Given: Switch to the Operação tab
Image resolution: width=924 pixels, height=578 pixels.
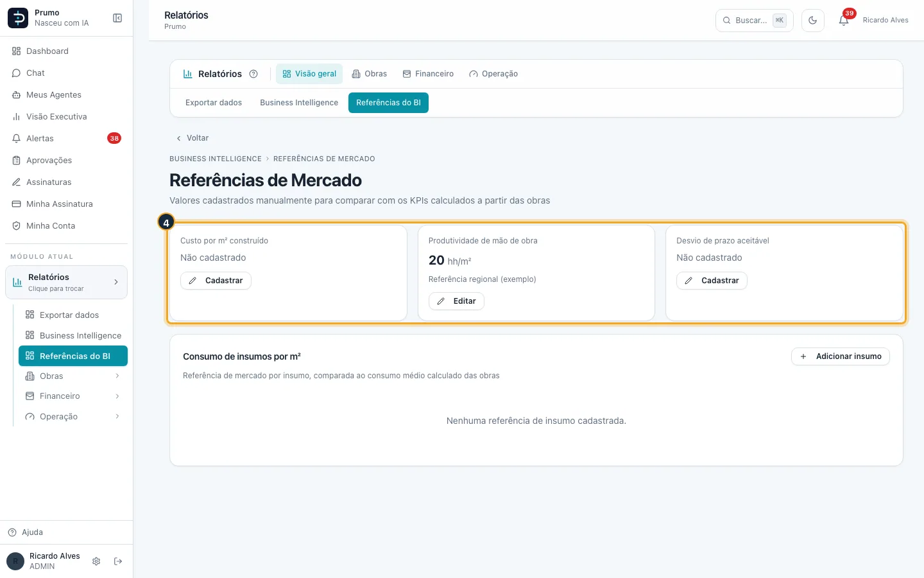Looking at the screenshot, I should tap(493, 74).
